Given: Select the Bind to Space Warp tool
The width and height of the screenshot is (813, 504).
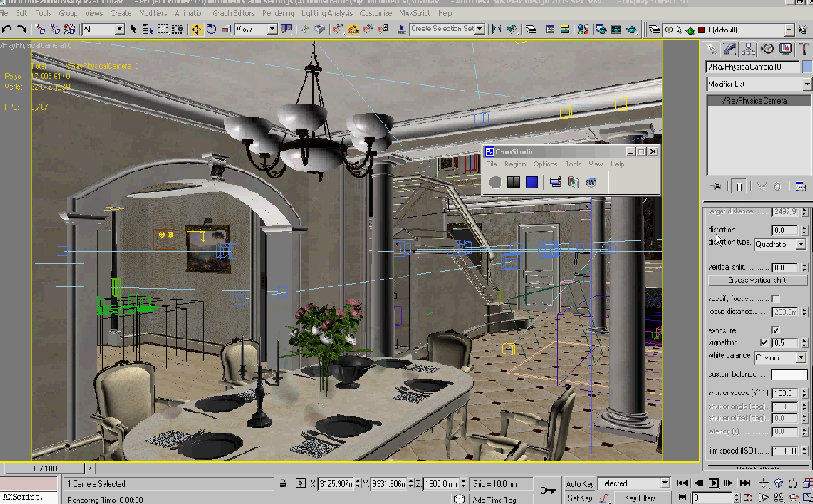Looking at the screenshot, I should tap(70, 30).
